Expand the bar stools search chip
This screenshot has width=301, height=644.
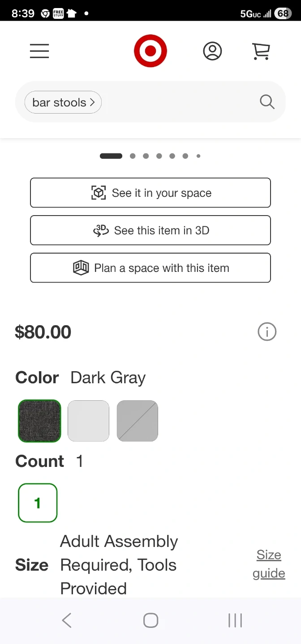[x=63, y=102]
